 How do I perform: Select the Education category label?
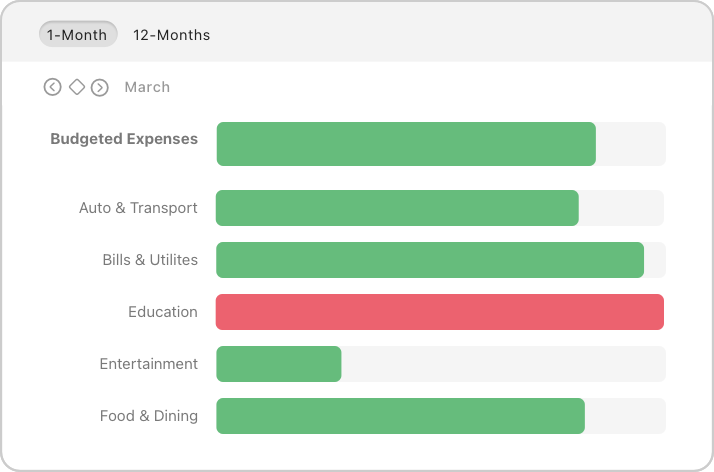(163, 312)
